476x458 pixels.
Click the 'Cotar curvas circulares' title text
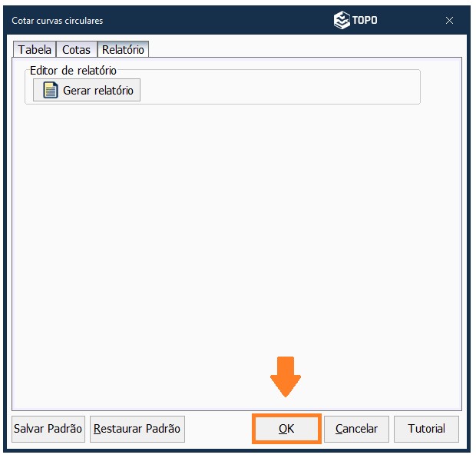(58, 21)
